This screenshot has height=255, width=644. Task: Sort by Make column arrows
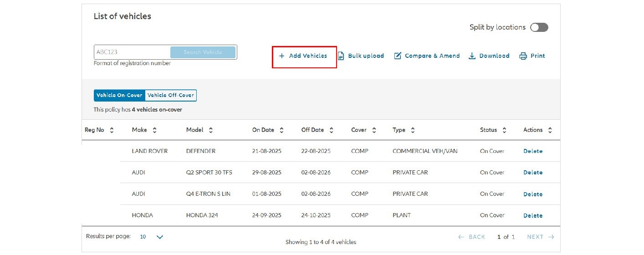[x=154, y=130]
